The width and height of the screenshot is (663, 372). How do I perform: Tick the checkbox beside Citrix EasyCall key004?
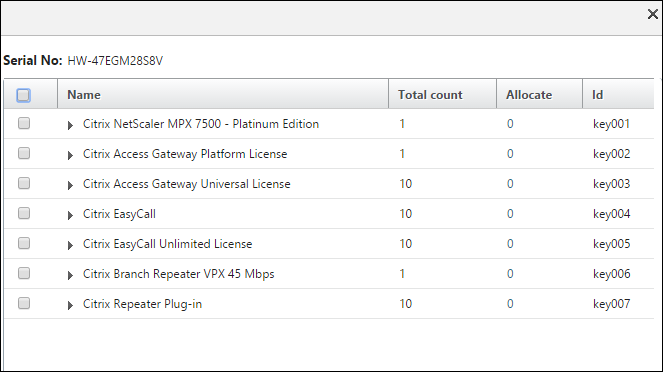24,213
